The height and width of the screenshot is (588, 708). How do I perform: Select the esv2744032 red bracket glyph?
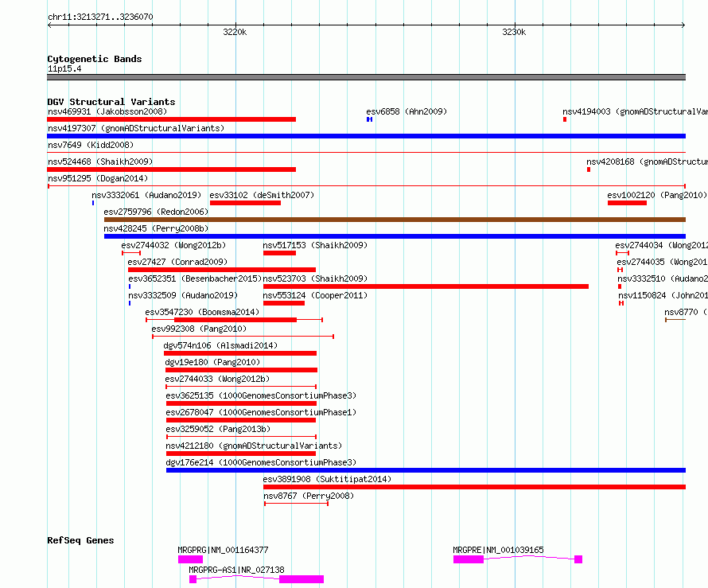coord(131,253)
